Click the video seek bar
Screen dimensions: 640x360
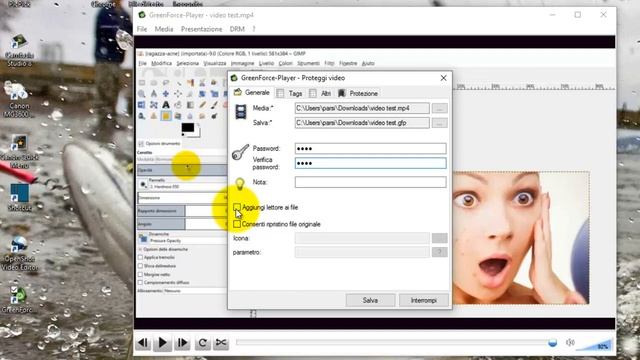click(396, 342)
